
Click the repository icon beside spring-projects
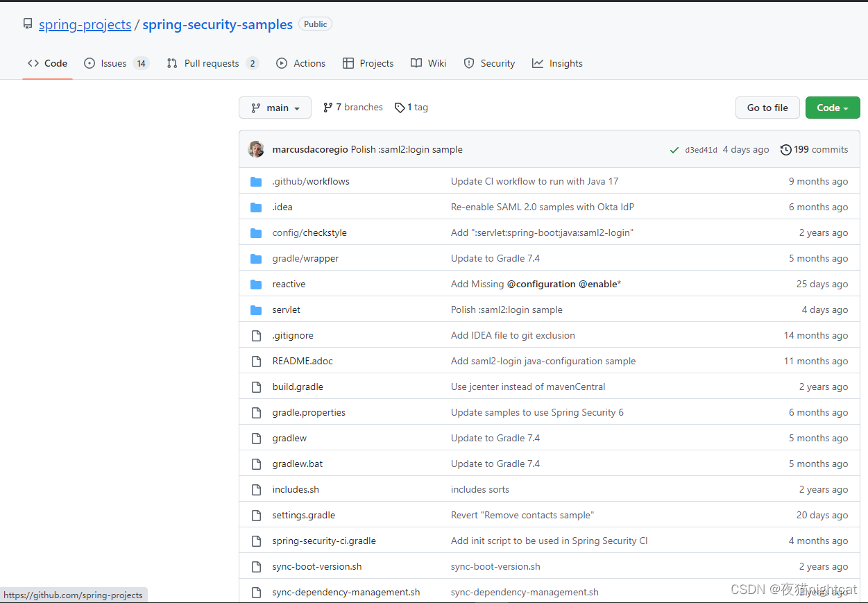tap(28, 24)
